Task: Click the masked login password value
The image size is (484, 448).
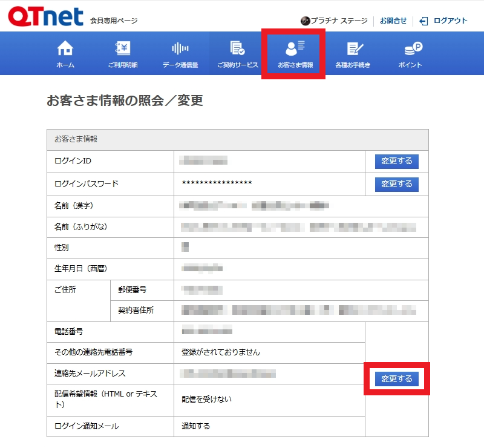Action: pos(217,184)
